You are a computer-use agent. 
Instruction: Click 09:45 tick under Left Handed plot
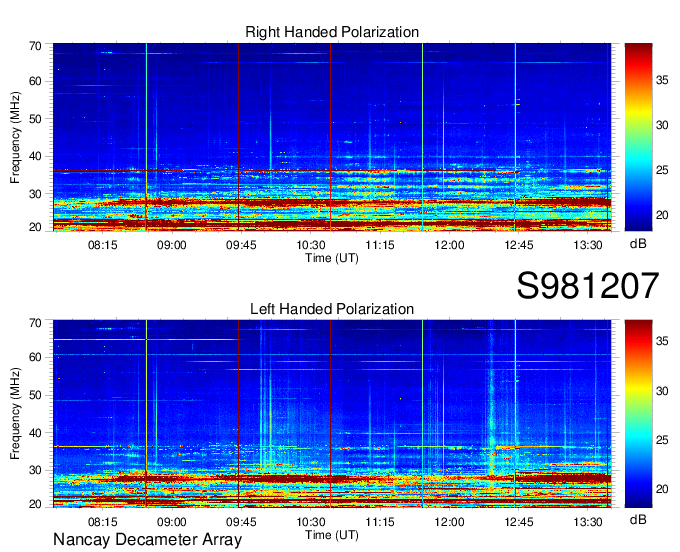tap(241, 522)
